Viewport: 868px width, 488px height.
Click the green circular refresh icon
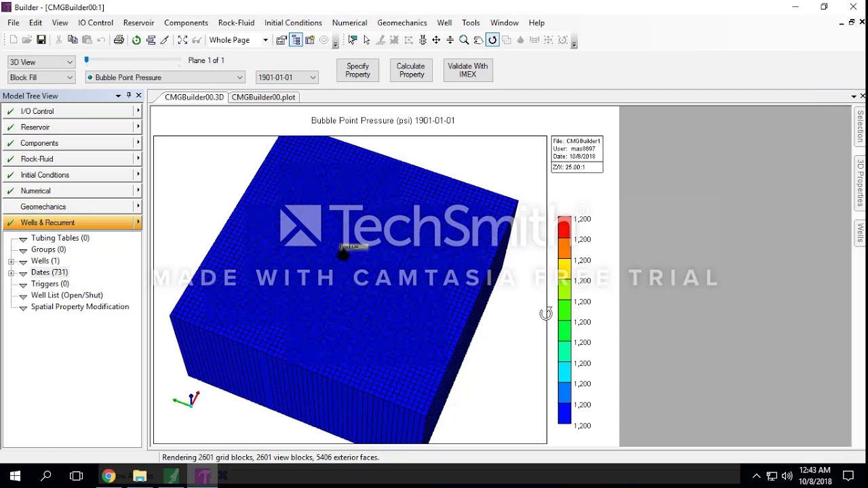pos(136,40)
